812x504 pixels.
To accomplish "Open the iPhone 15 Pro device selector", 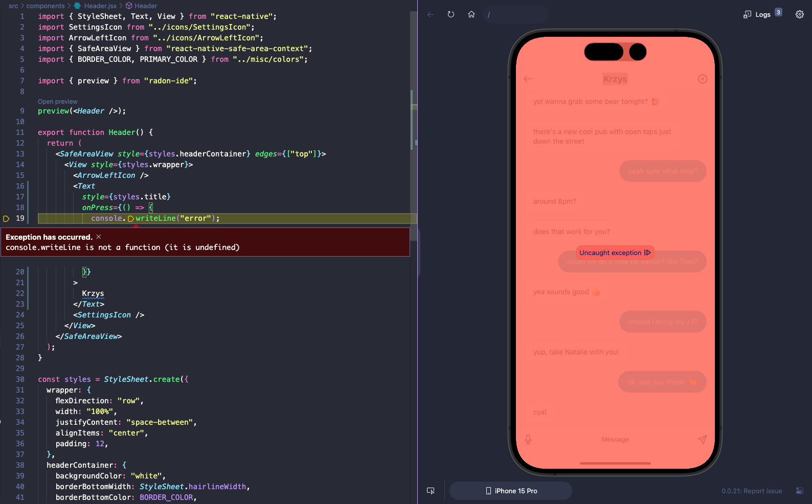I will point(511,491).
